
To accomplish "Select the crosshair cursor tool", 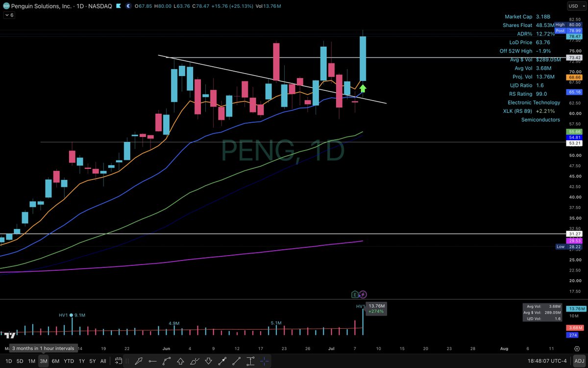I will [x=264, y=361].
